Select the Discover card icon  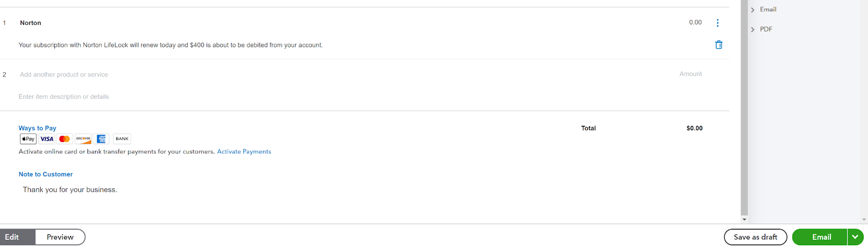83,139
